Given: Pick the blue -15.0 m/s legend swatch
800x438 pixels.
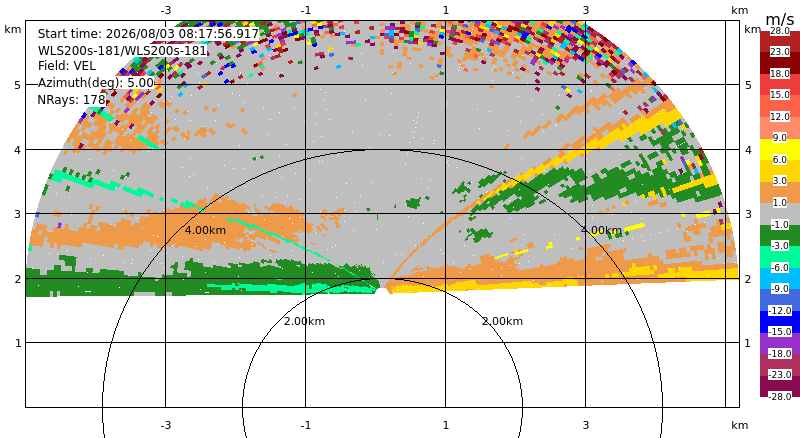Looking at the screenshot, I should (780, 322).
